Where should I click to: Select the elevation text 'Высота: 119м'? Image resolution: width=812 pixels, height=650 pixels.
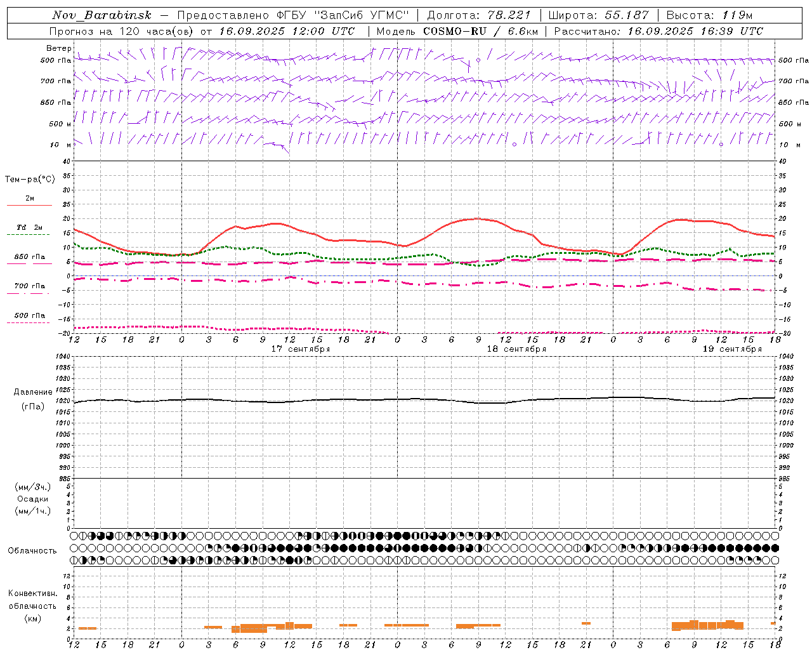(x=709, y=15)
